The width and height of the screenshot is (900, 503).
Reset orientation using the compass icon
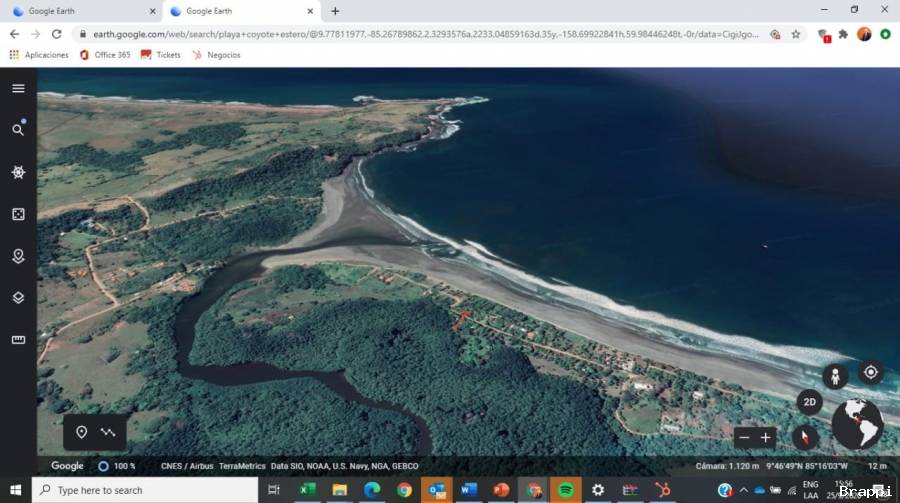coord(806,437)
